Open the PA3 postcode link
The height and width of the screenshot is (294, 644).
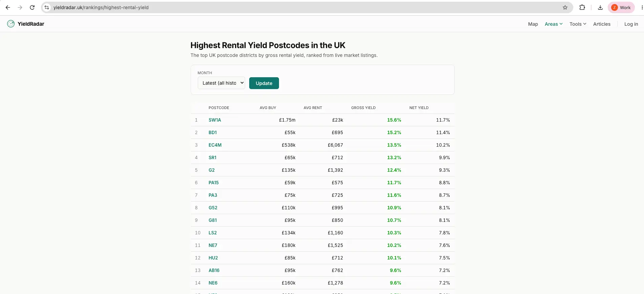[213, 195]
